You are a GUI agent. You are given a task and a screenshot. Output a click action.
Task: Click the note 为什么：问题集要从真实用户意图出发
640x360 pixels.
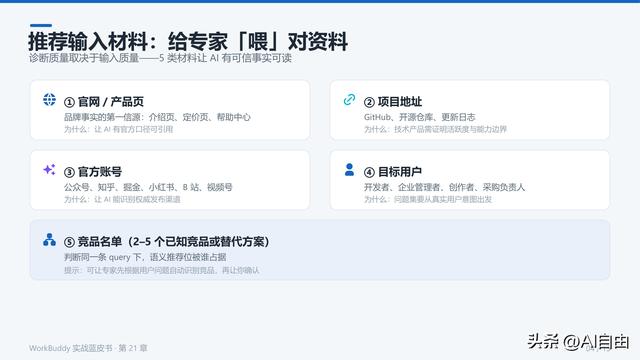pos(428,200)
